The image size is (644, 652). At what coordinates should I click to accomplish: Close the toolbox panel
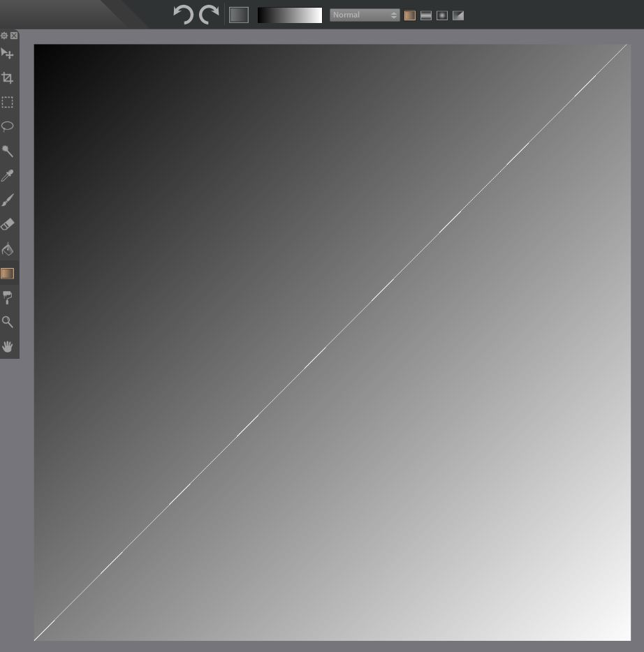(x=14, y=36)
